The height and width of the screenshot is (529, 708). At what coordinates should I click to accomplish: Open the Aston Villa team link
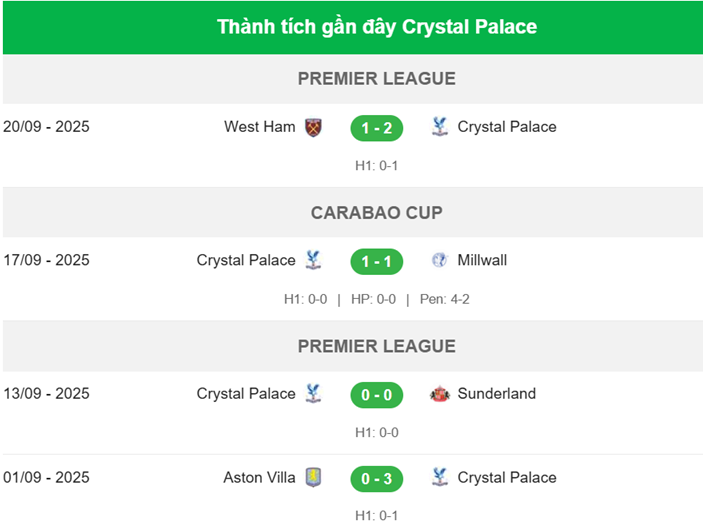pyautogui.click(x=259, y=478)
